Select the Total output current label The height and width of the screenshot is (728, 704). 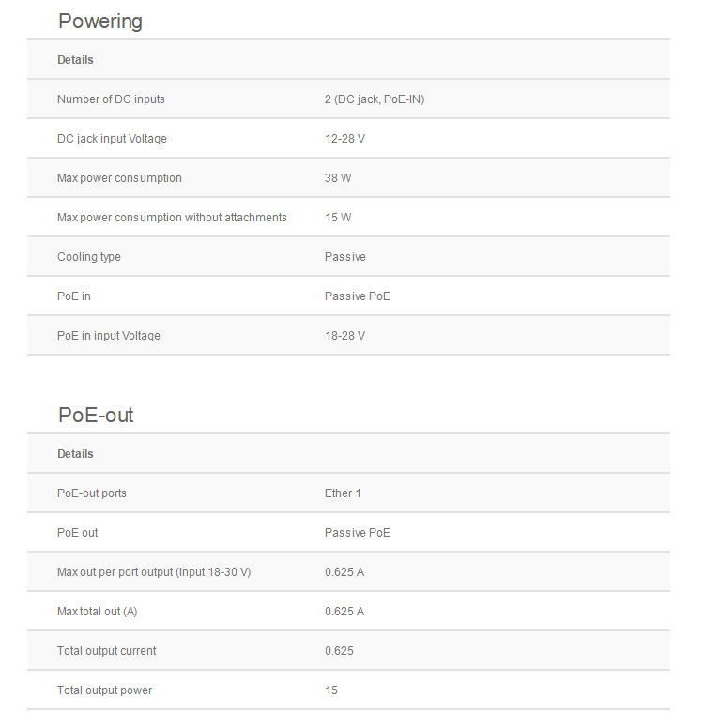(x=107, y=651)
